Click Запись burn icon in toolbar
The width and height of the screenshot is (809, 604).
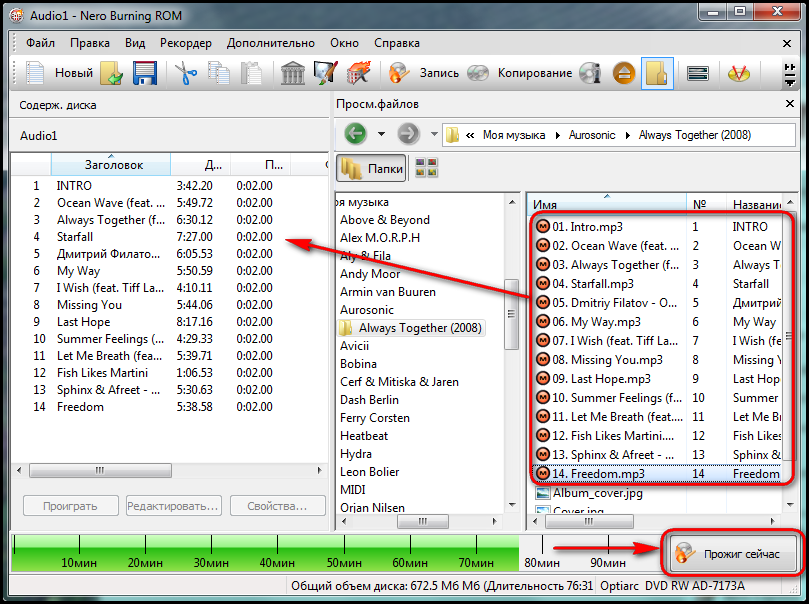click(399, 73)
